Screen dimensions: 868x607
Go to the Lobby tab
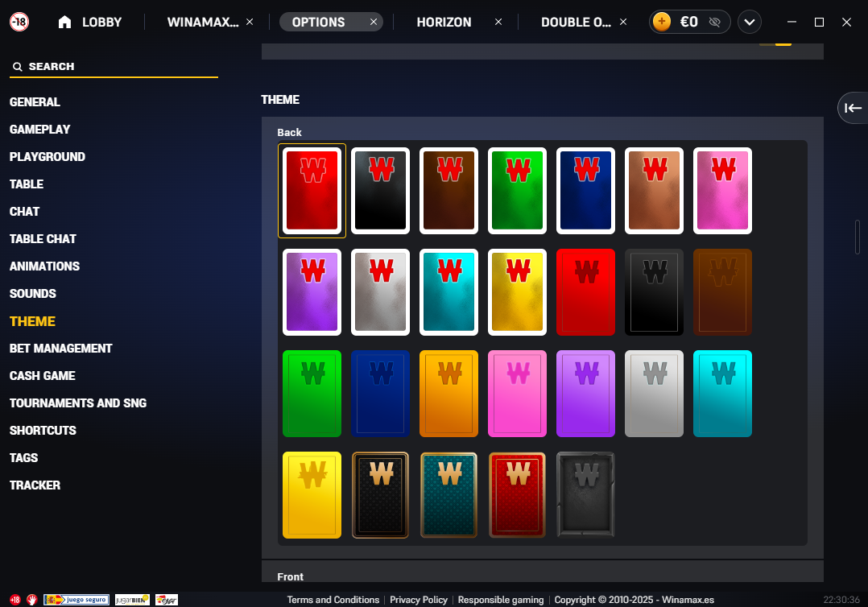coord(101,22)
